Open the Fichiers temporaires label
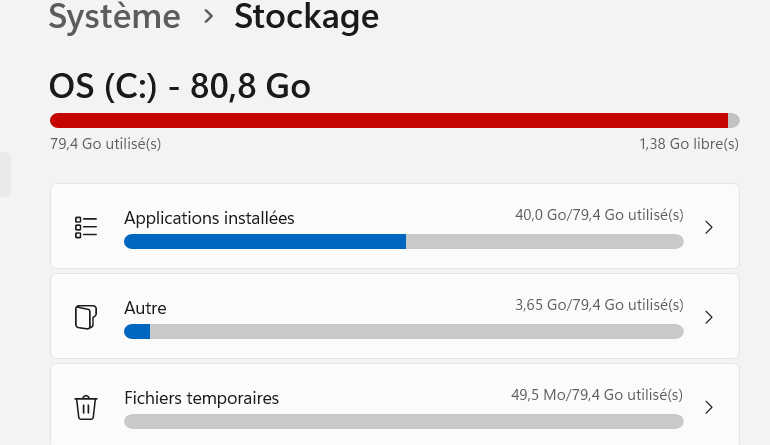Screen dimensions: 770x445 point(201,397)
